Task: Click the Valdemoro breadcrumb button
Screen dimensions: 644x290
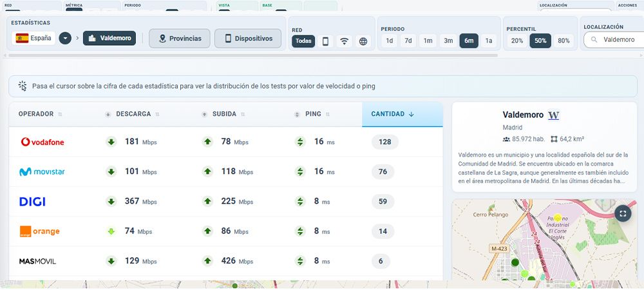Action: click(109, 38)
